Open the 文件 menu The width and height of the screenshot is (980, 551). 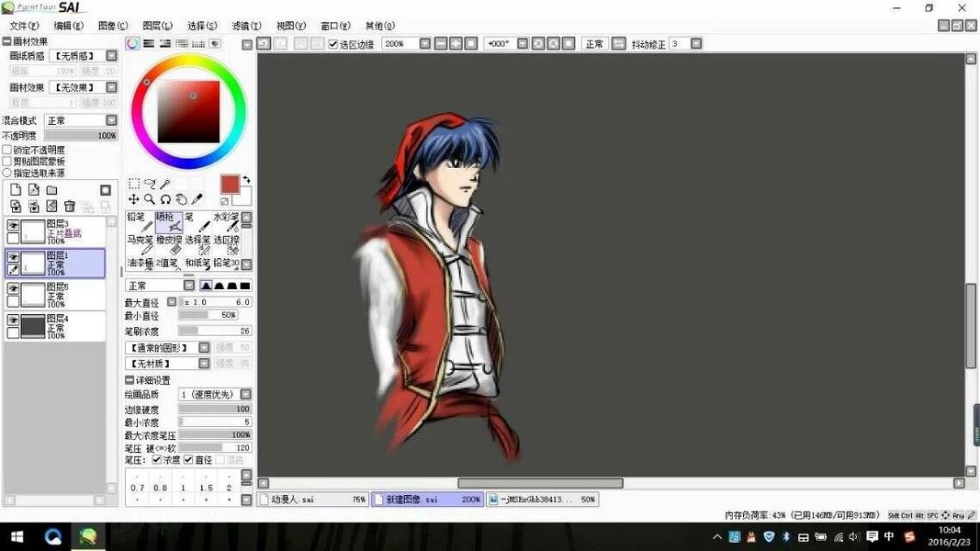click(25, 26)
